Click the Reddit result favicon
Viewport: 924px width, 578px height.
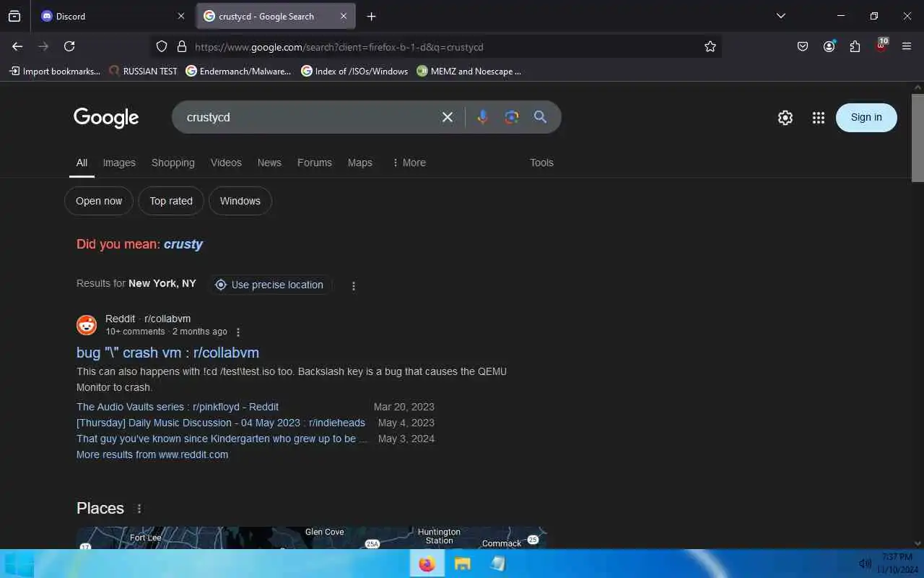87,325
